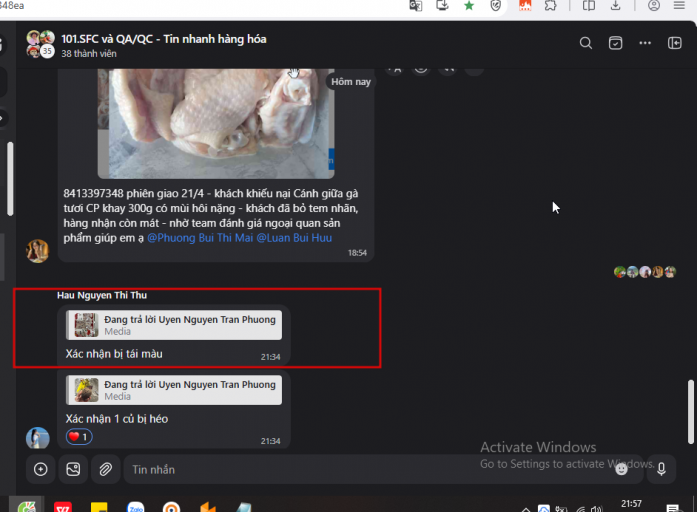697x512 pixels.
Task: Click the heart reaction on 'Xác nhận 1 củ bị héo'
Action: [x=79, y=437]
